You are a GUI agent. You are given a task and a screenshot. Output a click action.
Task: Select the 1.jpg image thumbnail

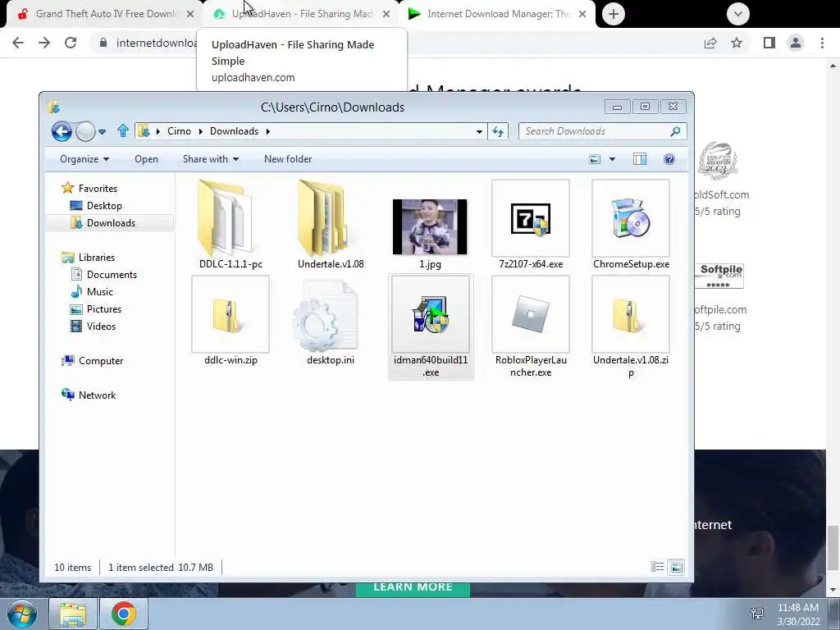coord(430,226)
